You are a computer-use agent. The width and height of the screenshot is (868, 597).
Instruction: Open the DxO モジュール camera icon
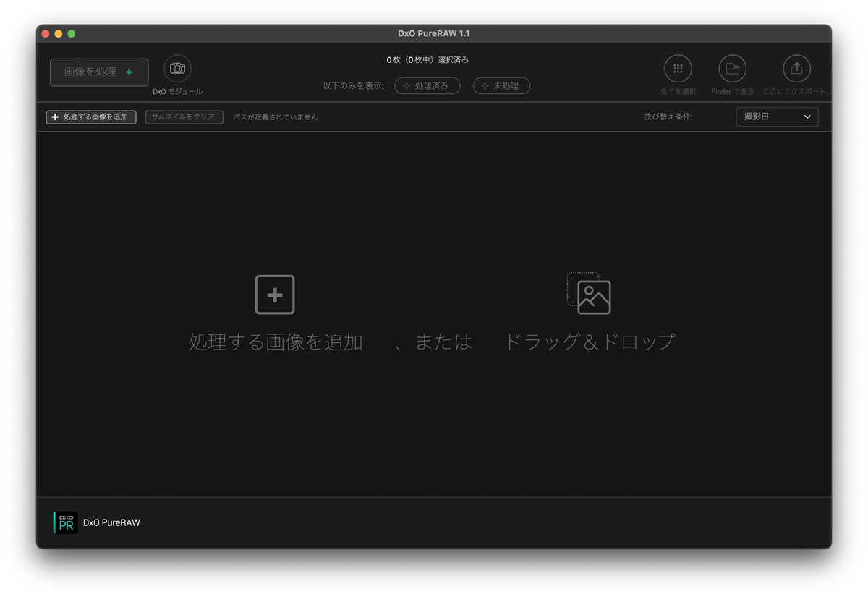[177, 69]
